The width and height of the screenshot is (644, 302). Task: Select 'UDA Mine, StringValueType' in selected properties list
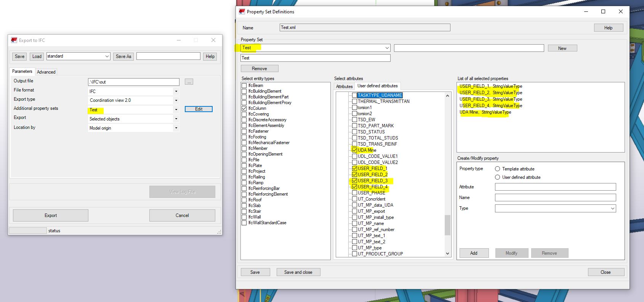point(485,112)
